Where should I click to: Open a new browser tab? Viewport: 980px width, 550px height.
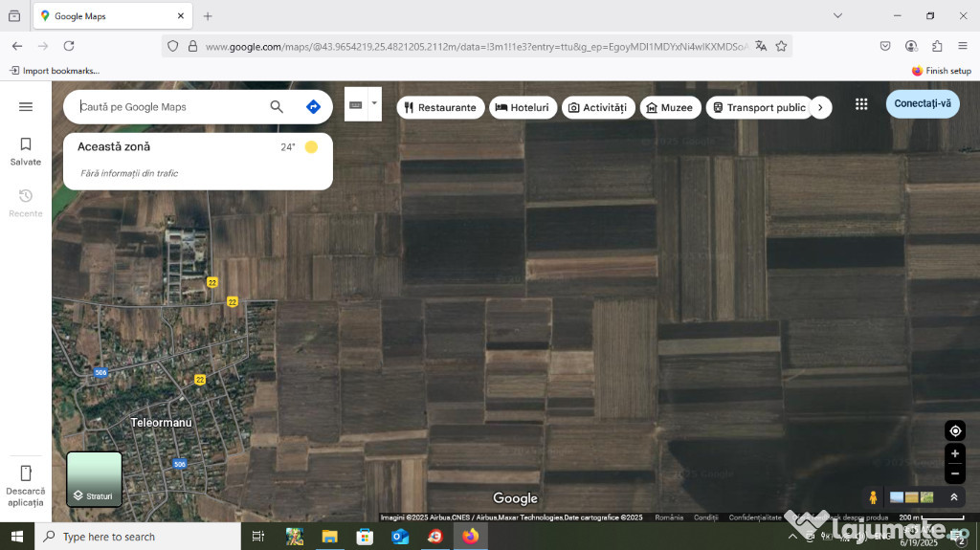tap(208, 16)
